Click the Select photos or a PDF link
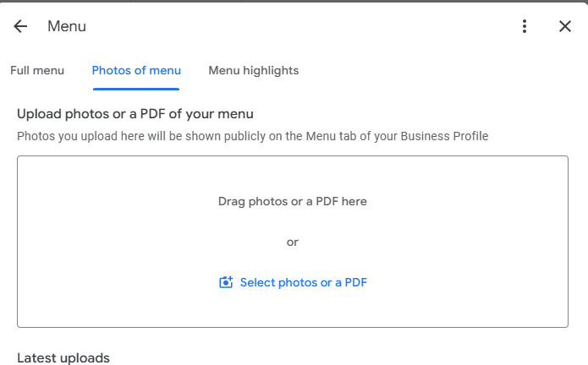This screenshot has height=365, width=588. pyautogui.click(x=304, y=282)
